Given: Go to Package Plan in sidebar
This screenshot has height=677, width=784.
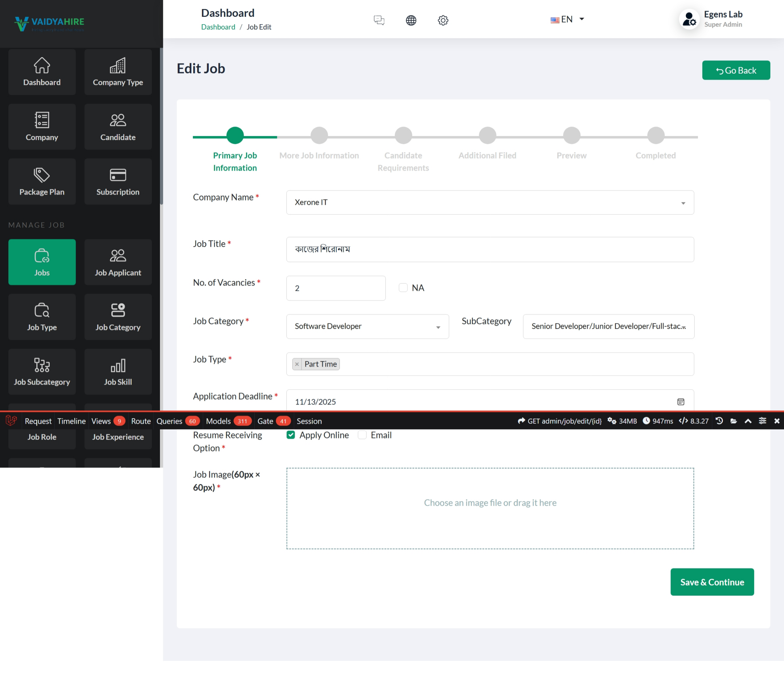Looking at the screenshot, I should (42, 182).
